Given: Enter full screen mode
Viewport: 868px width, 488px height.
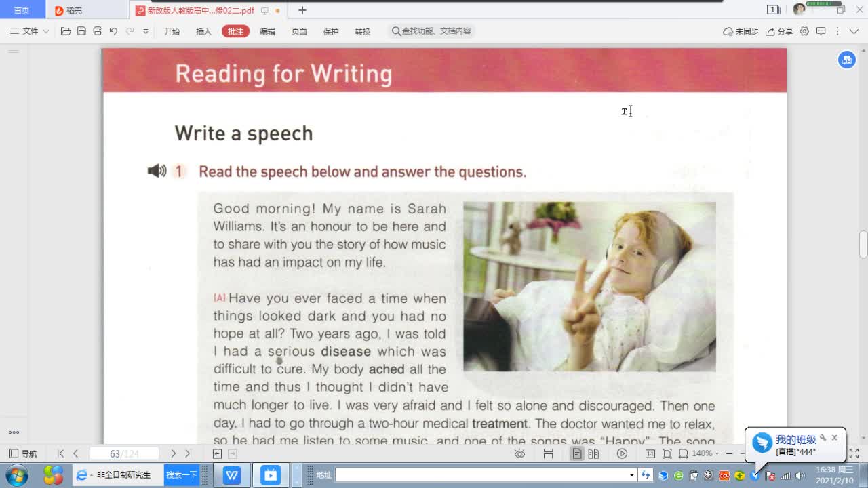Looking at the screenshot, I should [854, 453].
